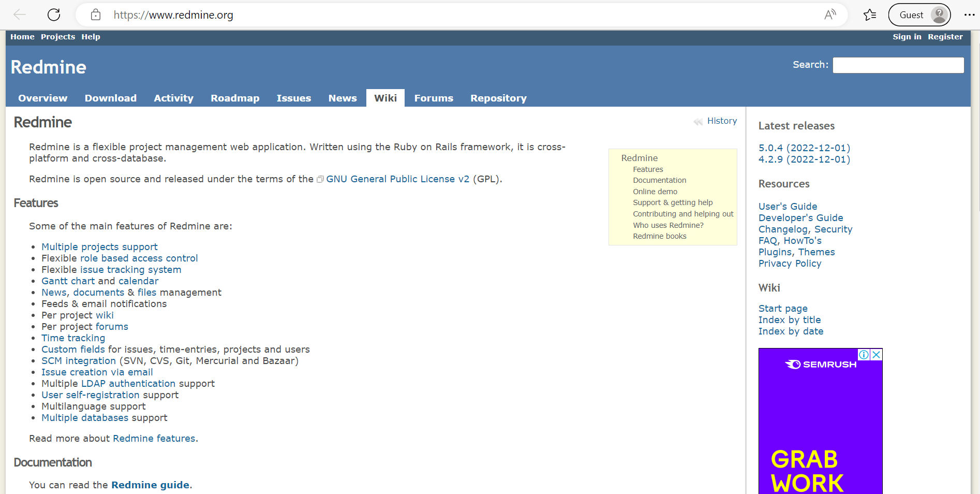Click the Favorites star icon
Viewport: 980px width, 494px height.
pyautogui.click(x=870, y=14)
